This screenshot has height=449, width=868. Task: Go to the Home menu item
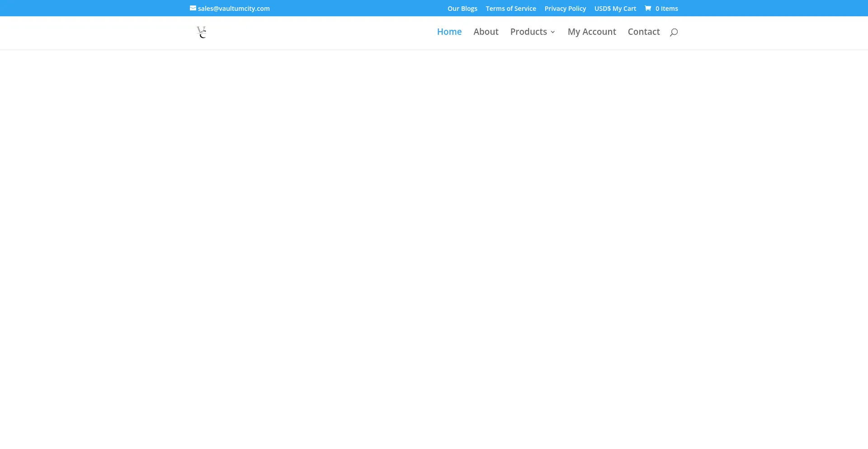click(x=449, y=32)
